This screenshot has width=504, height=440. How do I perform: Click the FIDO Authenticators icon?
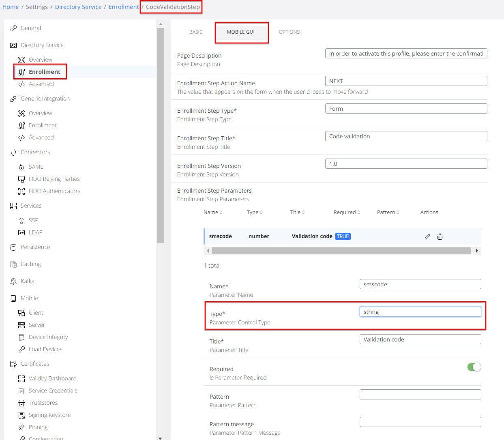point(21,191)
